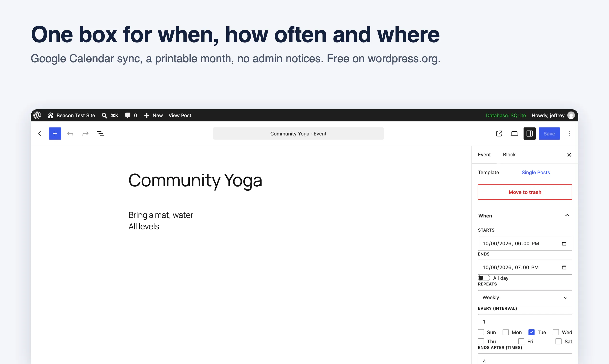Go back using the editor's left chevron
This screenshot has height=364, width=609.
pos(40,133)
